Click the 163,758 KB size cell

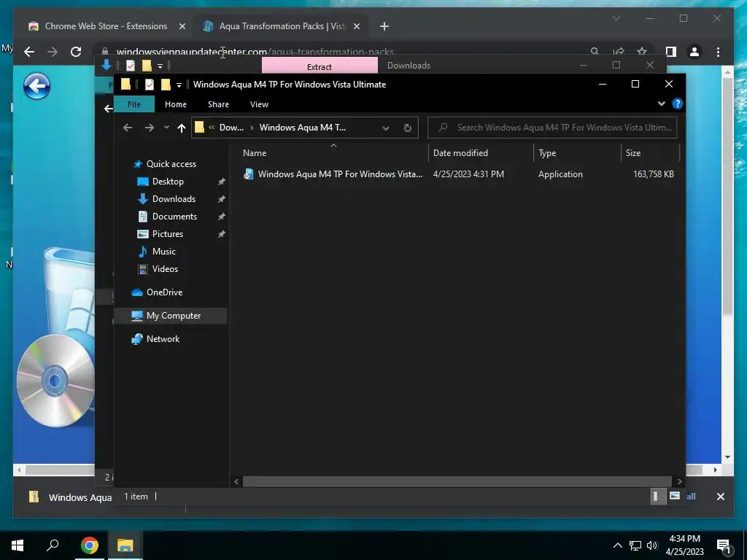tap(653, 174)
